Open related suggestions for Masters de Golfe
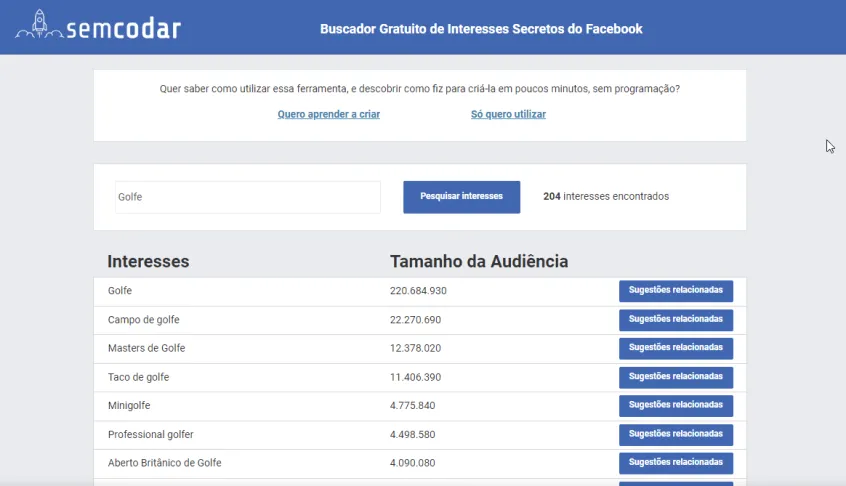This screenshot has width=846, height=486. coord(675,348)
